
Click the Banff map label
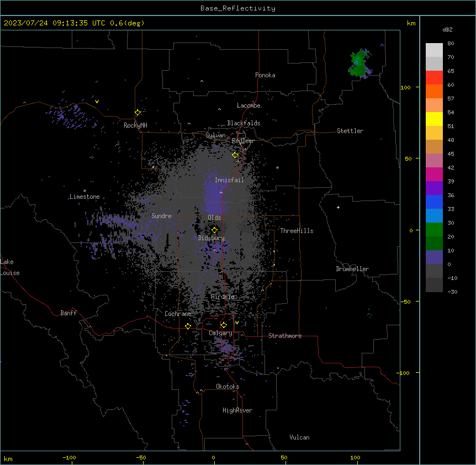68,313
